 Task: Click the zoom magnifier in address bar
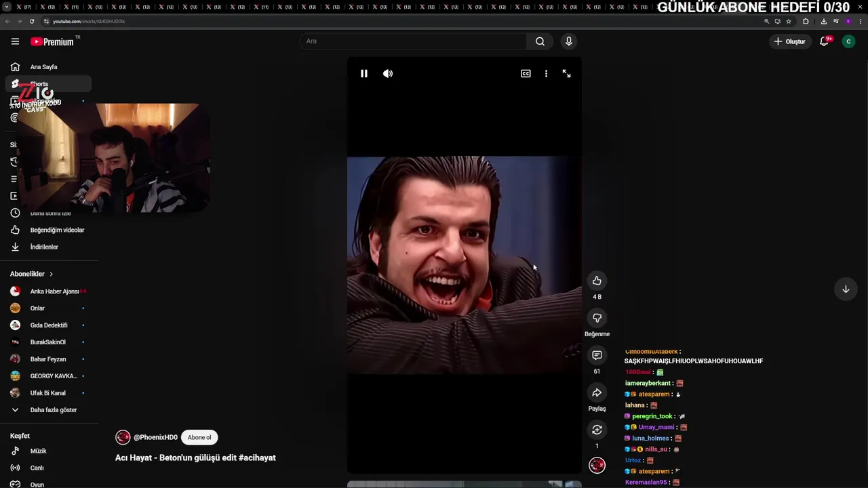point(767,21)
